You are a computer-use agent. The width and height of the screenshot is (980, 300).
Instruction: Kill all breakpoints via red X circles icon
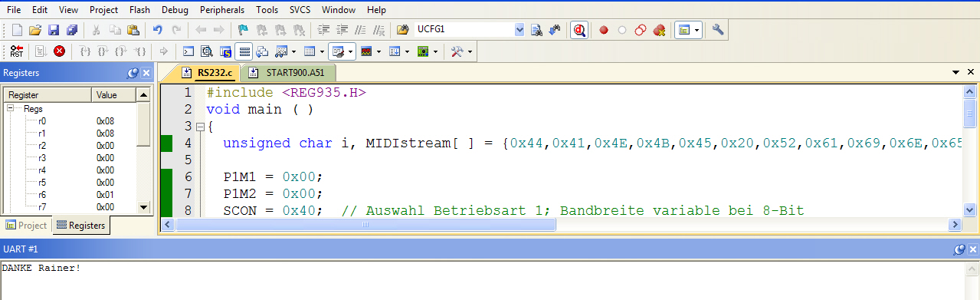[658, 30]
